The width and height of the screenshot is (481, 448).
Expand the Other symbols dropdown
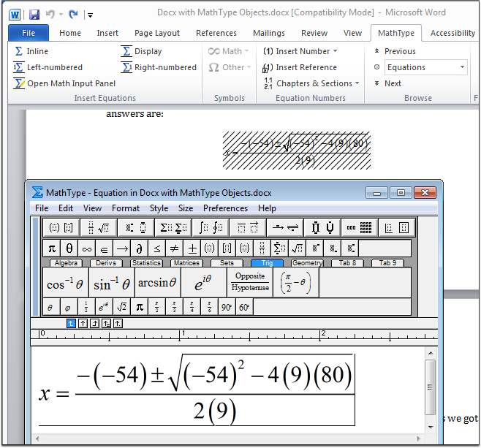click(230, 67)
